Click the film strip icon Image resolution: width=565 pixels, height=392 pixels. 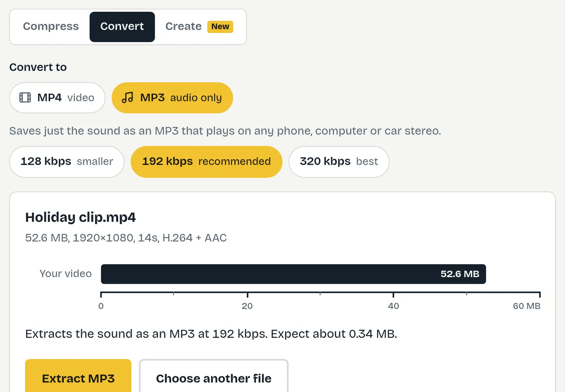click(x=25, y=98)
